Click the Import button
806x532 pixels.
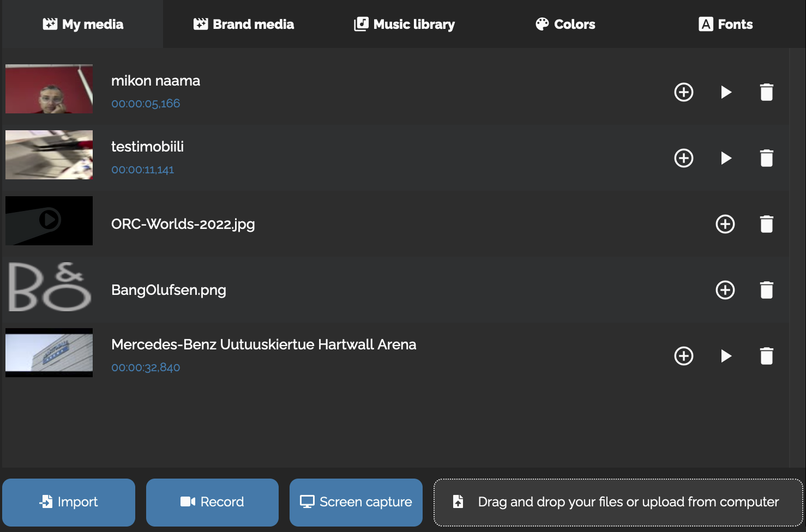coord(69,502)
